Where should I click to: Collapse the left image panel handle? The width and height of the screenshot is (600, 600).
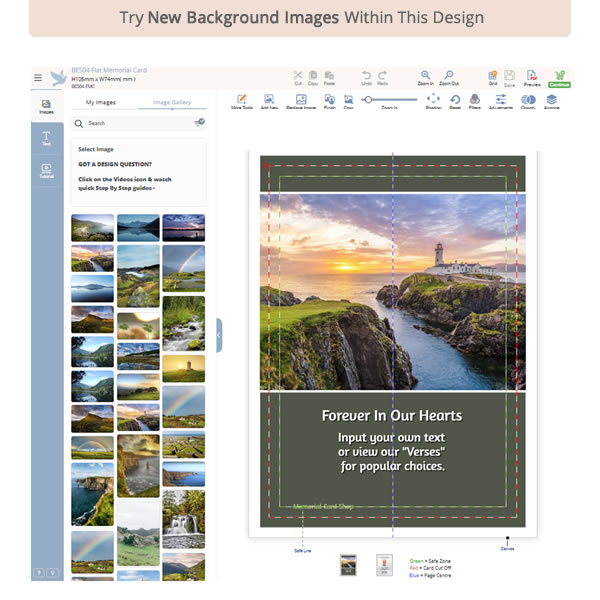point(219,335)
